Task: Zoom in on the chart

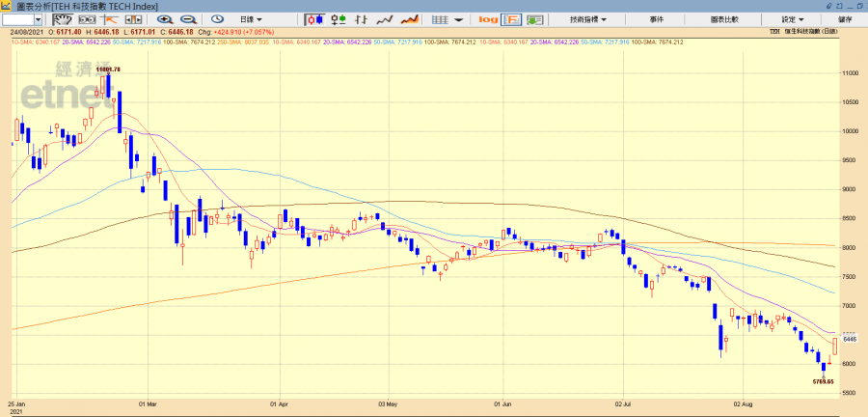Action: 165,19
